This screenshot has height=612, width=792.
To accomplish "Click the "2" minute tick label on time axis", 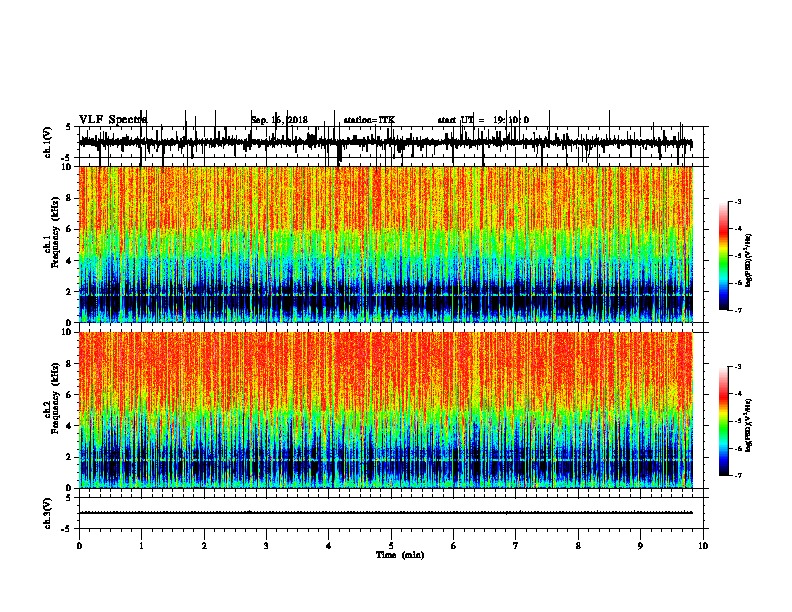I will click(204, 546).
